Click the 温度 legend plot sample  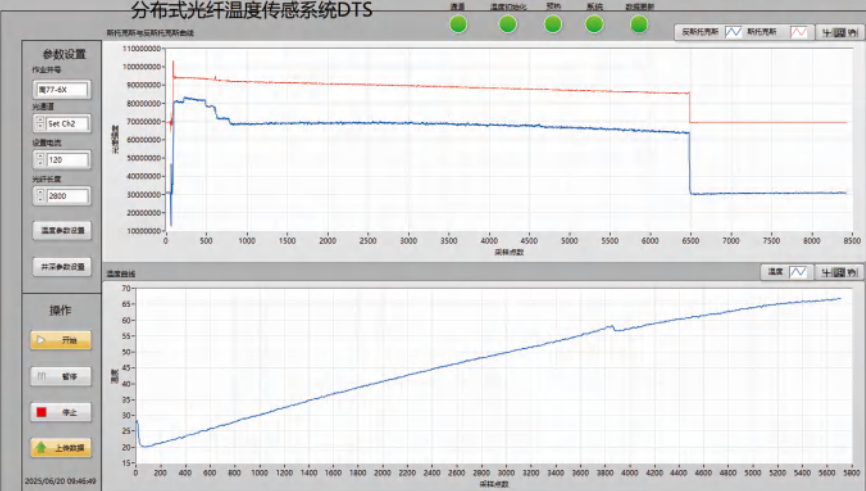pyautogui.click(x=798, y=271)
